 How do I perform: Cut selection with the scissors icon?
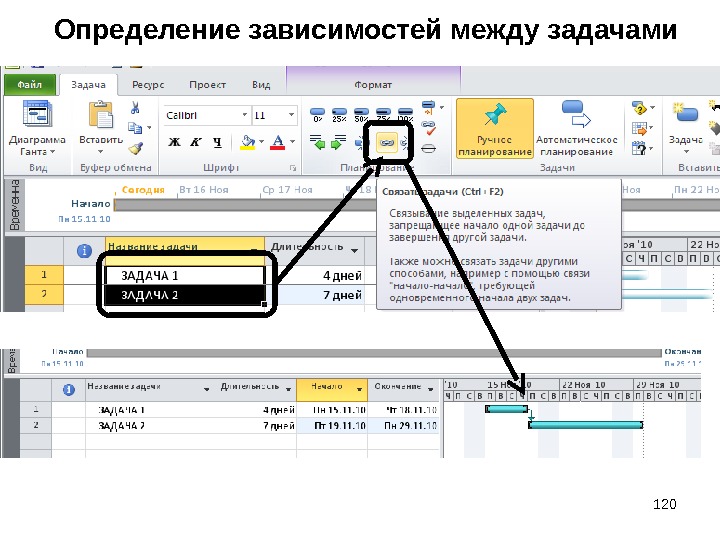pos(135,108)
